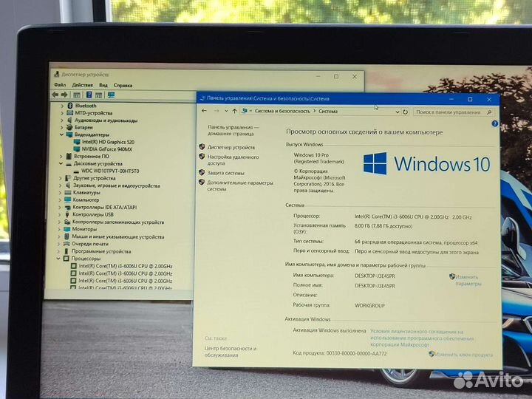
Task: Click the up arrow in System window navigation
Action: coord(234,112)
